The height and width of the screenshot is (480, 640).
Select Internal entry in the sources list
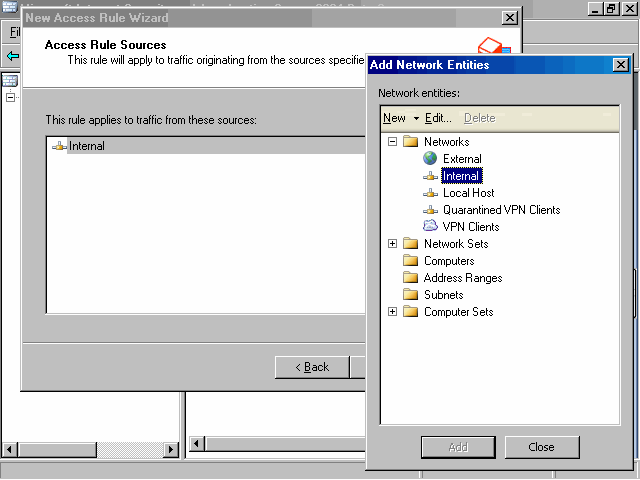(x=86, y=146)
